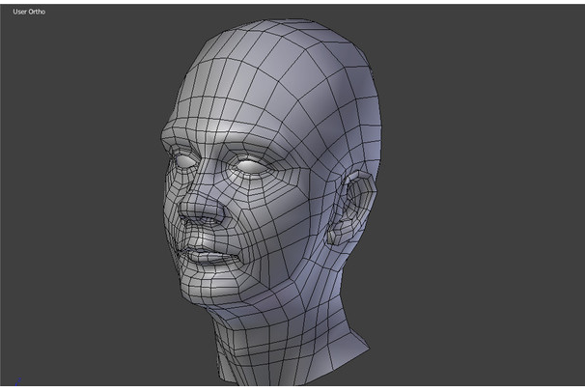This screenshot has height=392, width=585.
Task: Click the User Ortho view label
Action: coord(28,13)
